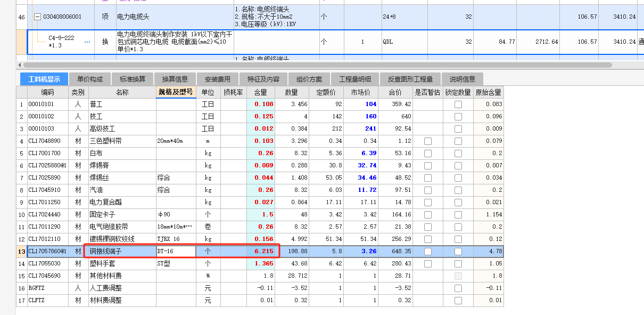
Task: Tick 锁定数量 for 高级技工
Action: pyautogui.click(x=458, y=128)
